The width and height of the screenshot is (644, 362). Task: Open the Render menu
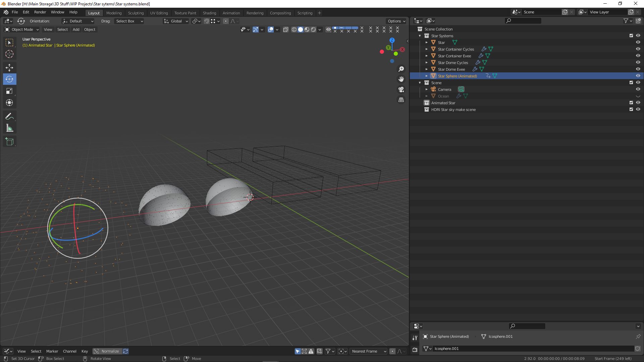pyautogui.click(x=40, y=12)
